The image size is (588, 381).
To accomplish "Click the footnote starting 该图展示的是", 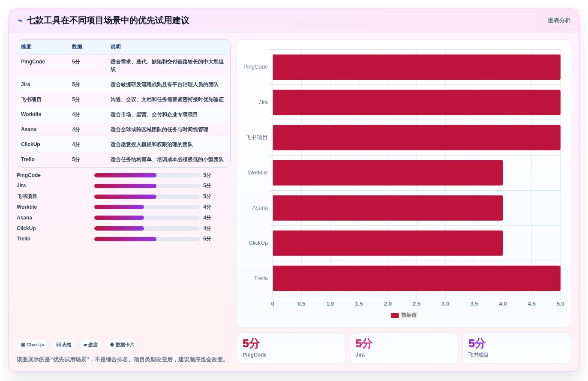I will 123,359.
